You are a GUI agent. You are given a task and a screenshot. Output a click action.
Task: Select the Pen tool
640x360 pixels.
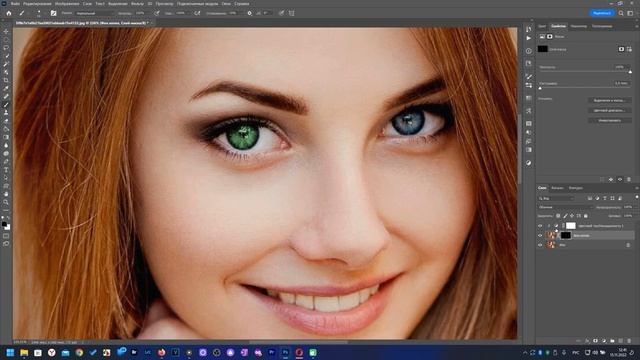(6, 162)
